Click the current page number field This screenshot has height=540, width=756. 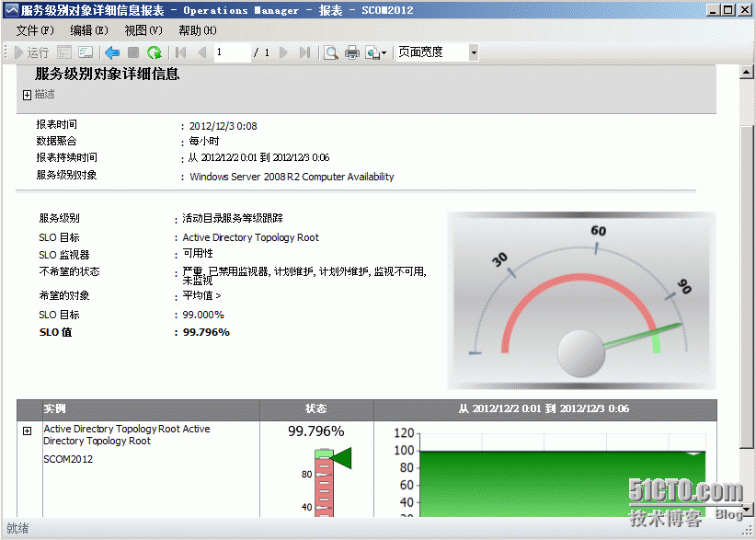pyautogui.click(x=233, y=52)
